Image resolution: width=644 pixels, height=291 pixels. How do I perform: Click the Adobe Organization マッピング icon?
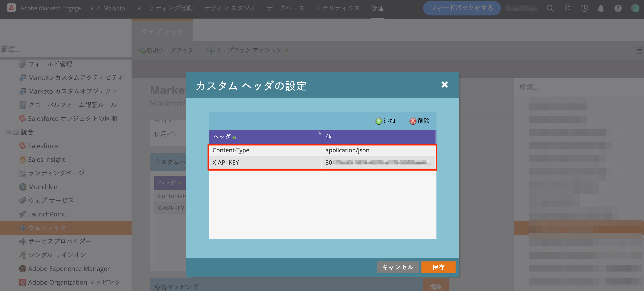click(23, 282)
